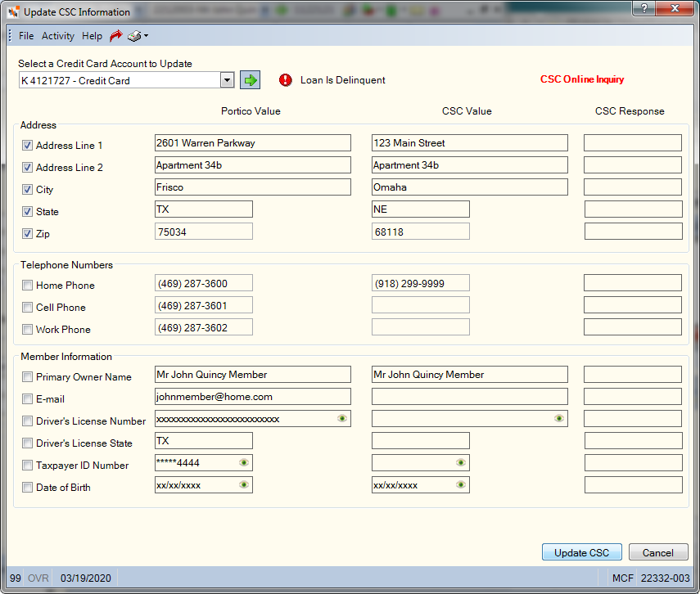Open the Activity menu
Viewport: 700px width, 594px height.
pos(58,36)
